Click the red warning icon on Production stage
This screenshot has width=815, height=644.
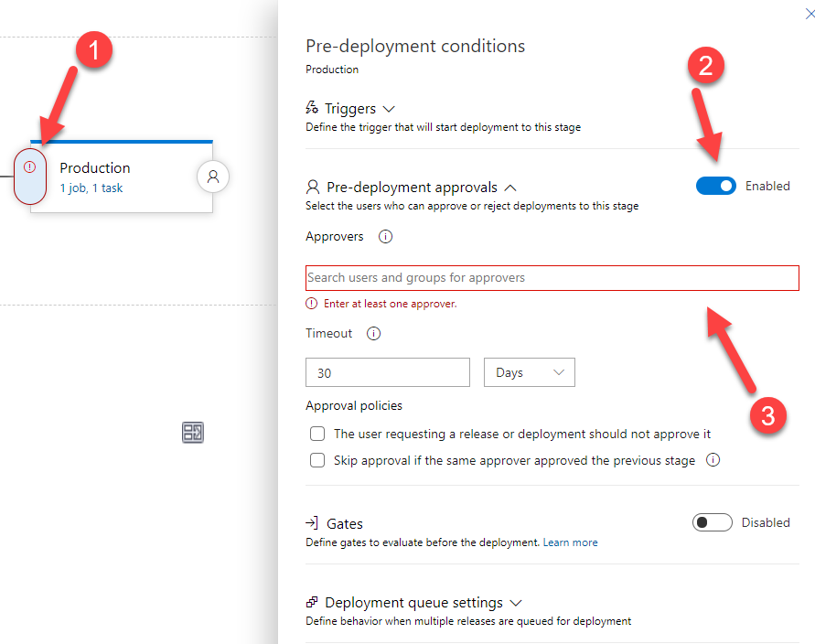[x=30, y=167]
